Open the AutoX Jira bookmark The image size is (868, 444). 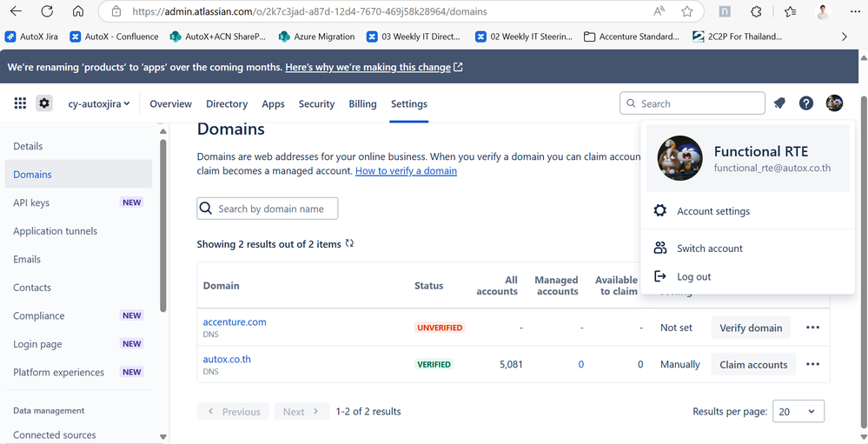point(31,36)
